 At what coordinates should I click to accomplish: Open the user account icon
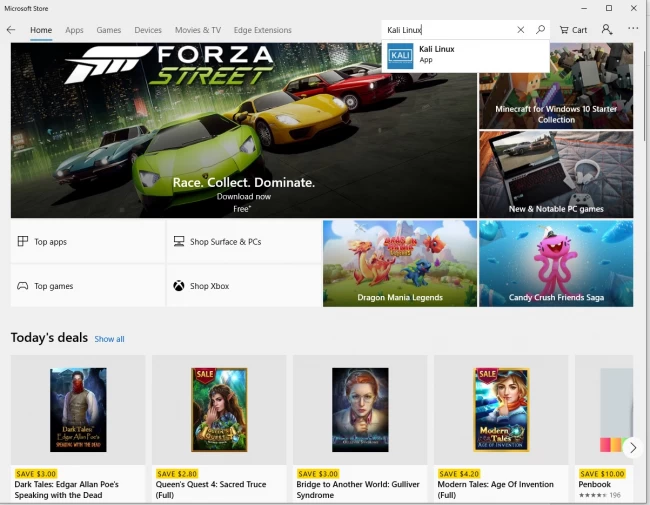[607, 29]
